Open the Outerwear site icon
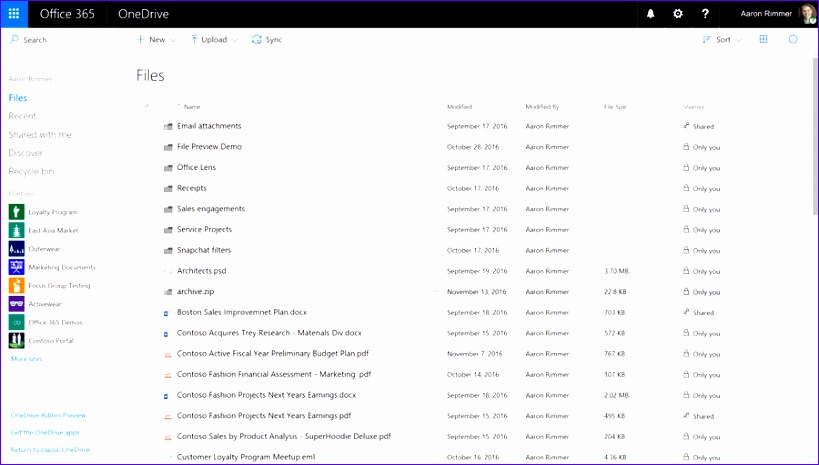819x465 pixels. pyautogui.click(x=17, y=249)
